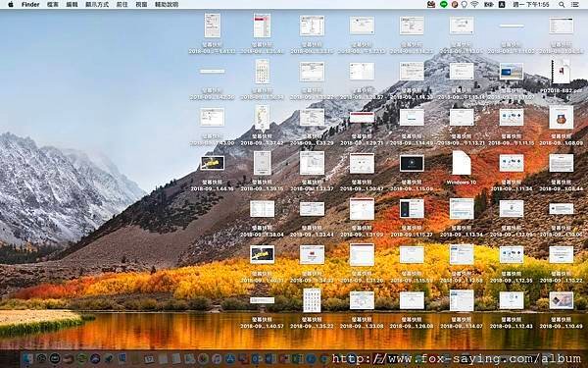Click the Wi-Fi status icon

[474, 5]
